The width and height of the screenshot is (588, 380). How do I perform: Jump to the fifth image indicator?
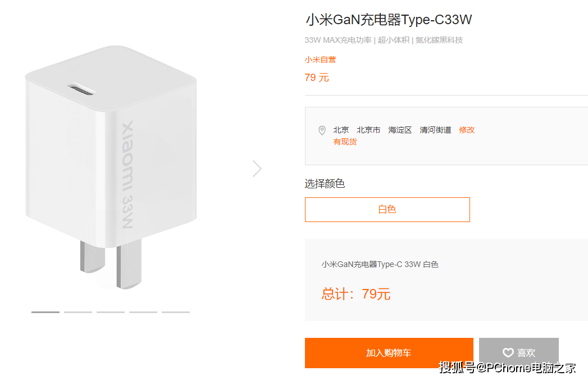coord(176,312)
